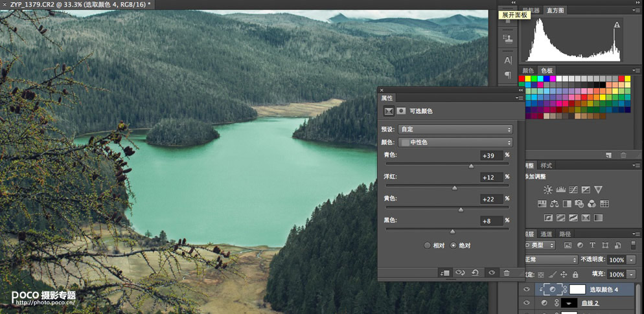This screenshot has width=644, height=314.
Task: Click the Cyan (青色) slider handle
Action: coord(471,166)
